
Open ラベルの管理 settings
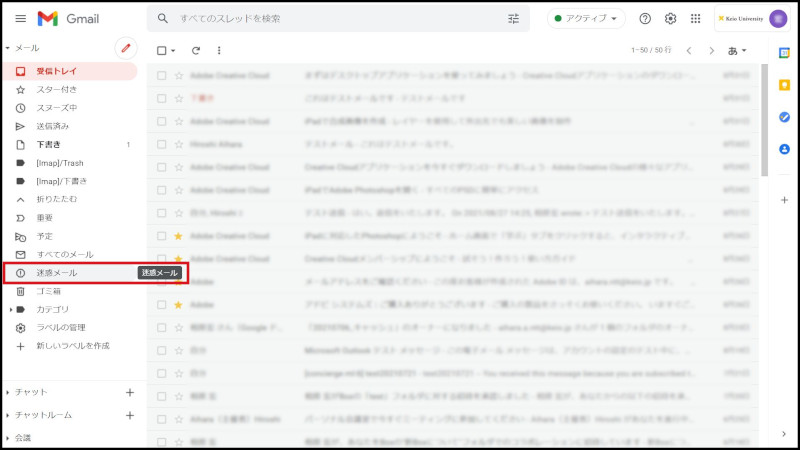[x=60, y=328]
